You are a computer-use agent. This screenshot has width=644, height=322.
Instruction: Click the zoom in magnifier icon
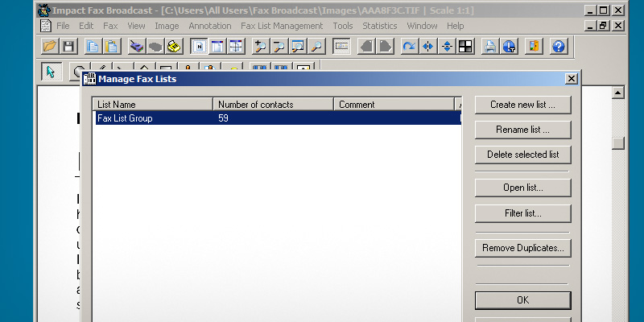pos(260,47)
